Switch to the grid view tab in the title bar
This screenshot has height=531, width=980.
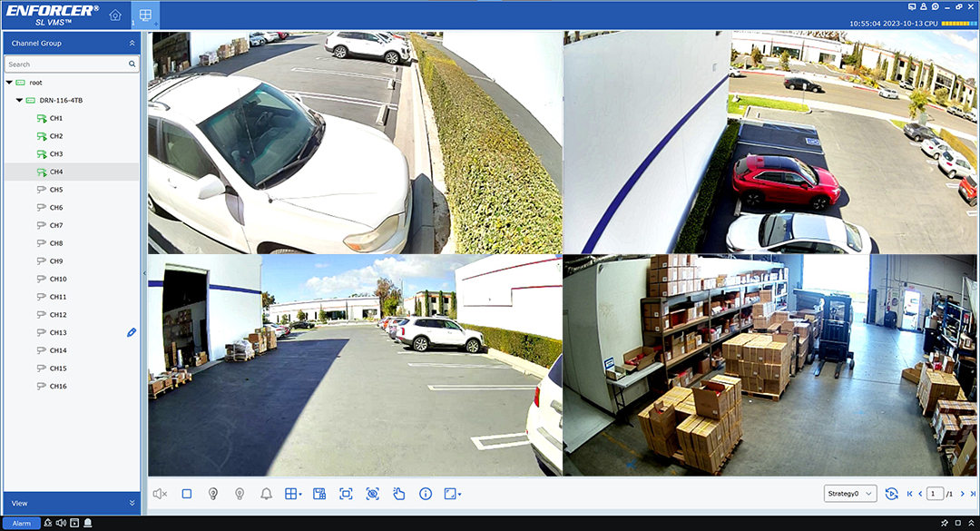click(x=143, y=15)
